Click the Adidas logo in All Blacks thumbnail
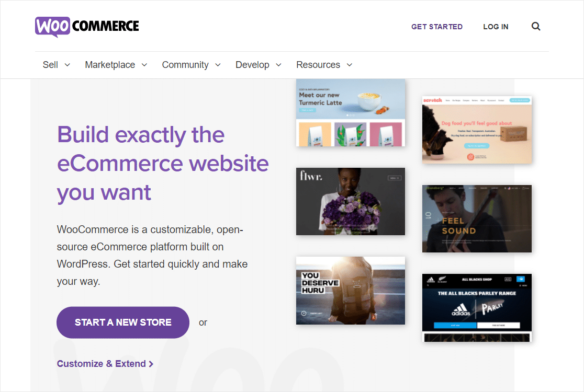The width and height of the screenshot is (584, 392). tap(461, 309)
